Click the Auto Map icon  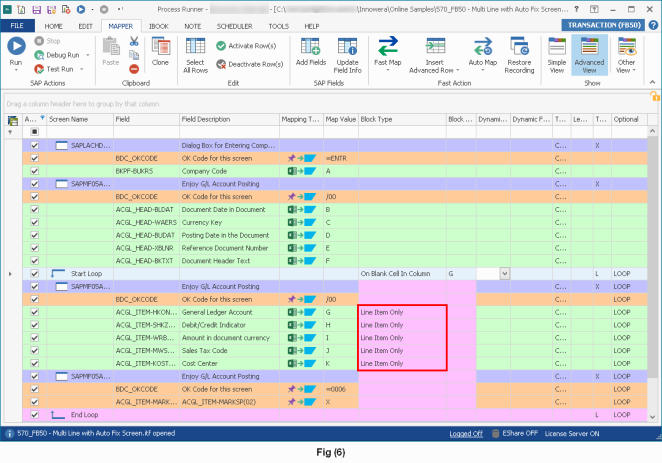483,46
